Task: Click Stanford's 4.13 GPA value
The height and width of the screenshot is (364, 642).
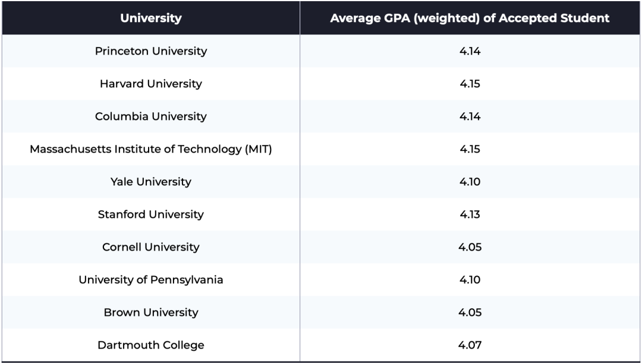Action: click(x=470, y=214)
